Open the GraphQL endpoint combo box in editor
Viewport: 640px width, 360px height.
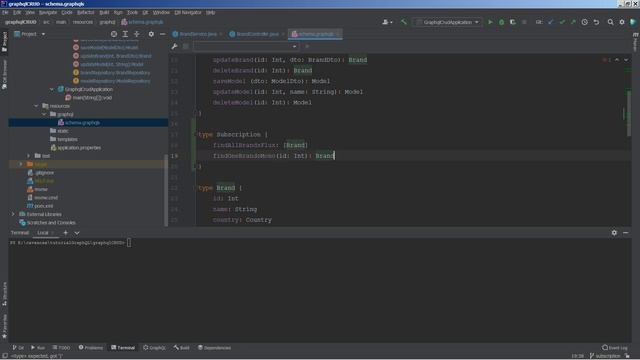tap(246, 47)
